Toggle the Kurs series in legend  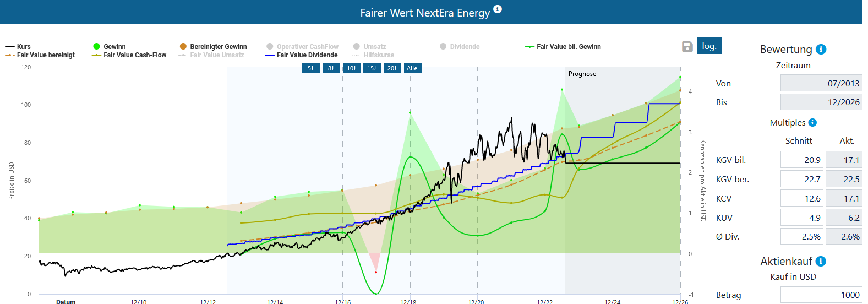18,47
